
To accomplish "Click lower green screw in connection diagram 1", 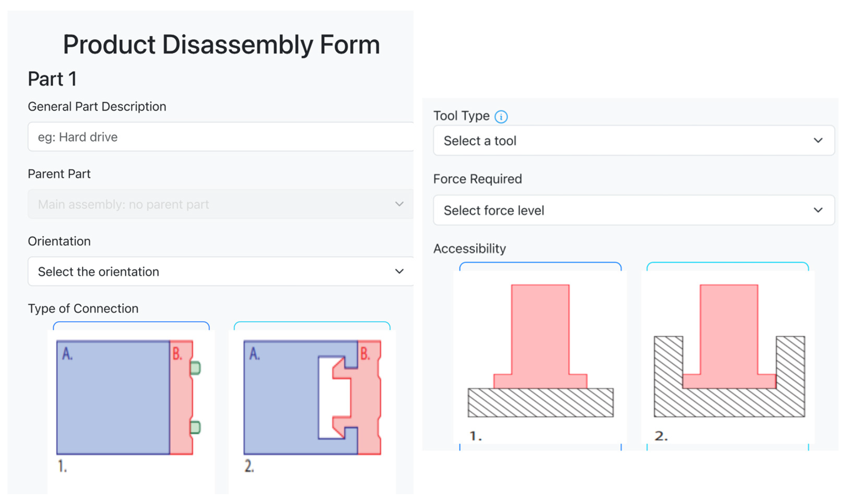I will coord(195,427).
